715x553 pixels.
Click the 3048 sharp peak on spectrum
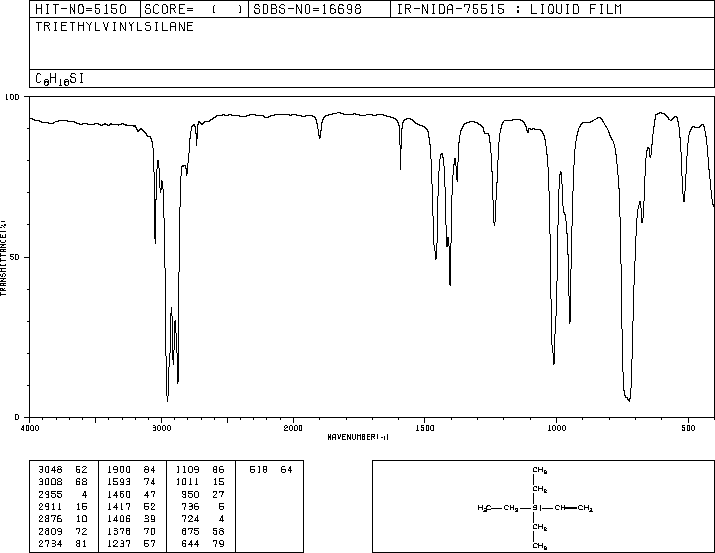[155, 242]
